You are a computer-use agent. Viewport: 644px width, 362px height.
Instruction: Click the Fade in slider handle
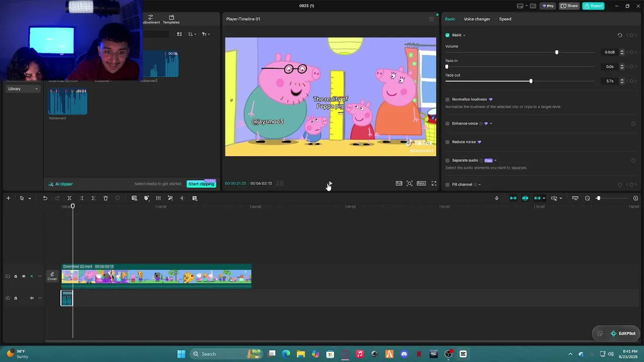tap(447, 67)
